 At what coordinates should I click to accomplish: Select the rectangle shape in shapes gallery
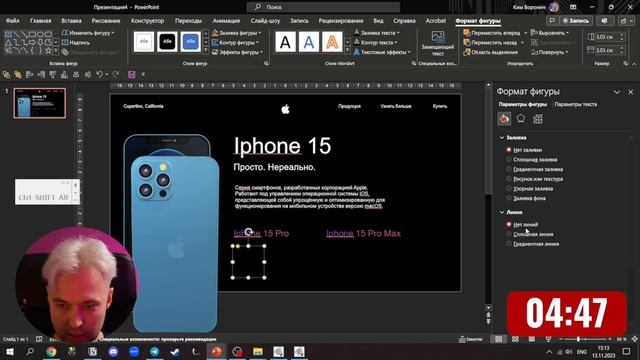[33, 34]
